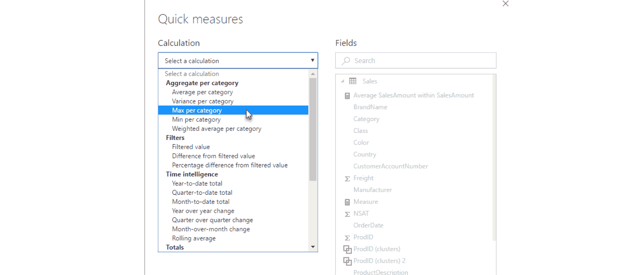The width and height of the screenshot is (644, 275).
Task: Click the dropdown arrow on the calculation box
Action: tap(312, 60)
